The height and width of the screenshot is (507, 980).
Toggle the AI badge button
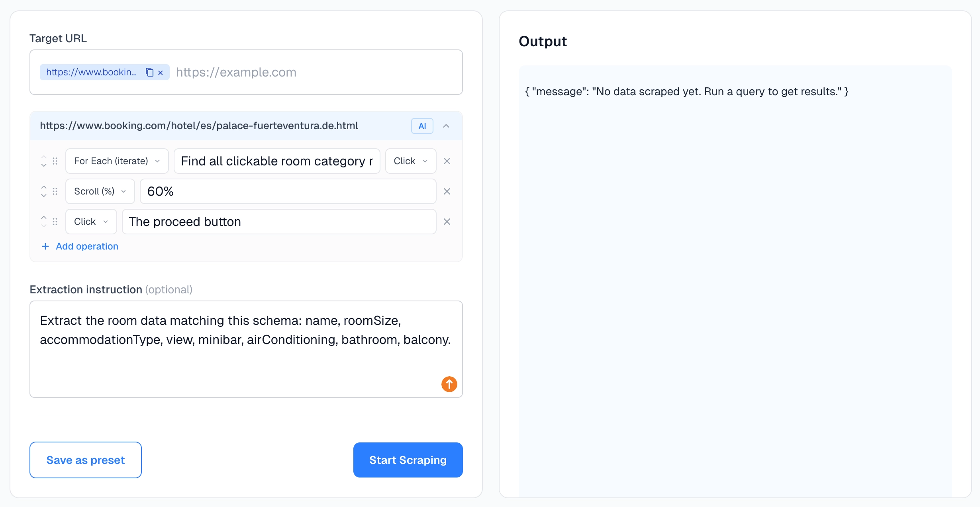pos(422,126)
